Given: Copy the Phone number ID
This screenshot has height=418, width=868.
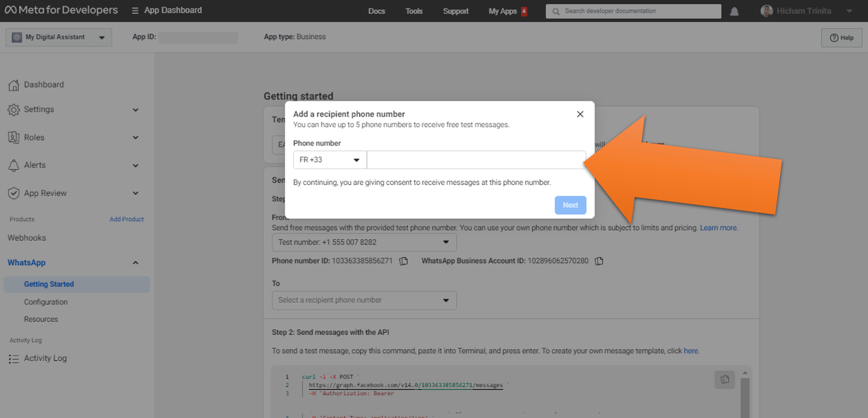Looking at the screenshot, I should [403, 261].
